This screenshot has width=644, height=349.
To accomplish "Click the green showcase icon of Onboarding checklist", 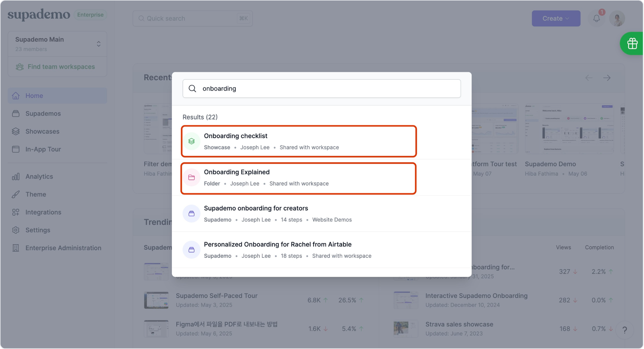I will click(192, 141).
